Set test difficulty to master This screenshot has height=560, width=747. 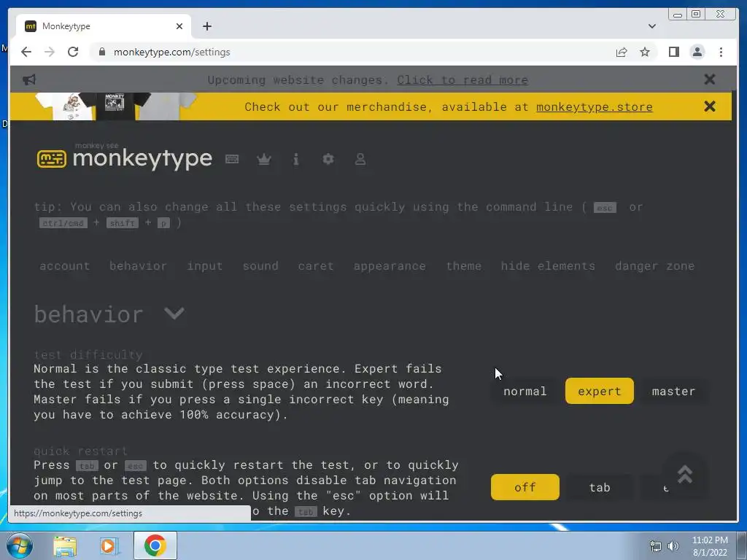coord(673,391)
